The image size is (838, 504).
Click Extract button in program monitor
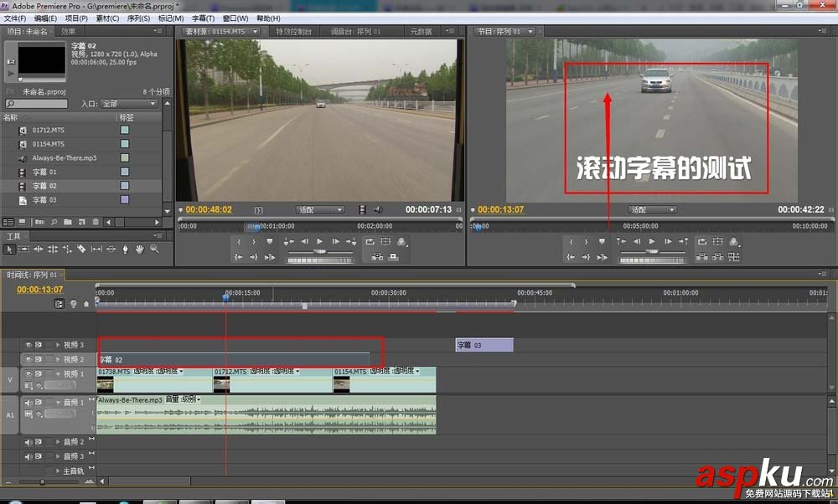pyautogui.click(x=718, y=257)
